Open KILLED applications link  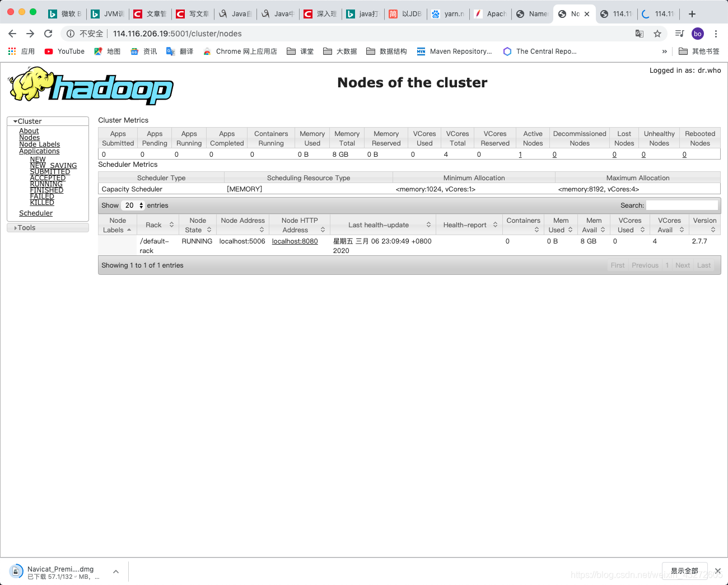pos(42,203)
